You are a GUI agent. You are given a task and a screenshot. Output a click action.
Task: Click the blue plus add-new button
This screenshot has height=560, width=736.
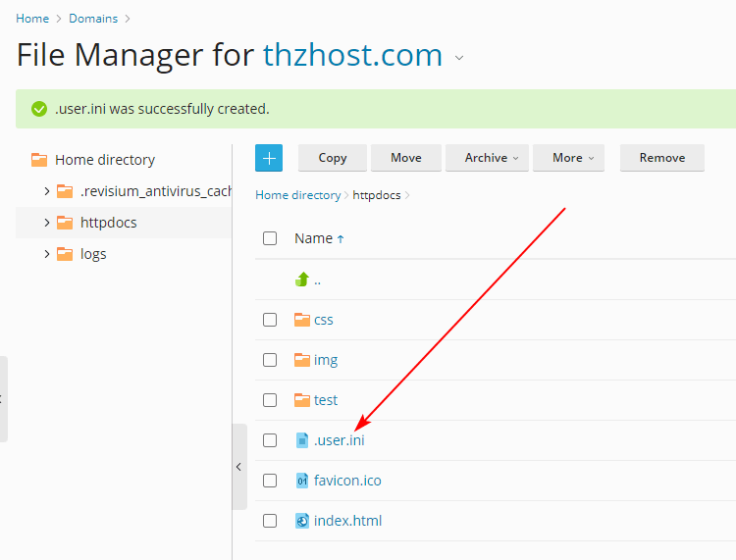tap(269, 158)
